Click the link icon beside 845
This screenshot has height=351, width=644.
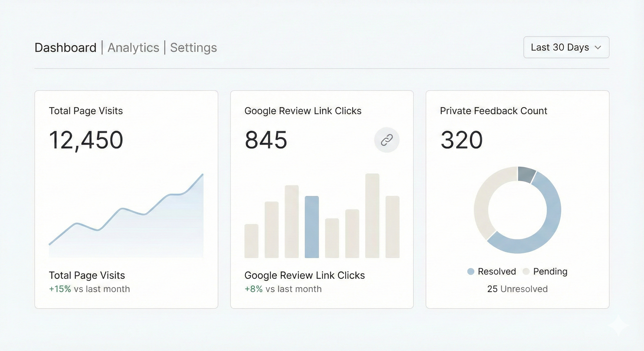pos(387,140)
